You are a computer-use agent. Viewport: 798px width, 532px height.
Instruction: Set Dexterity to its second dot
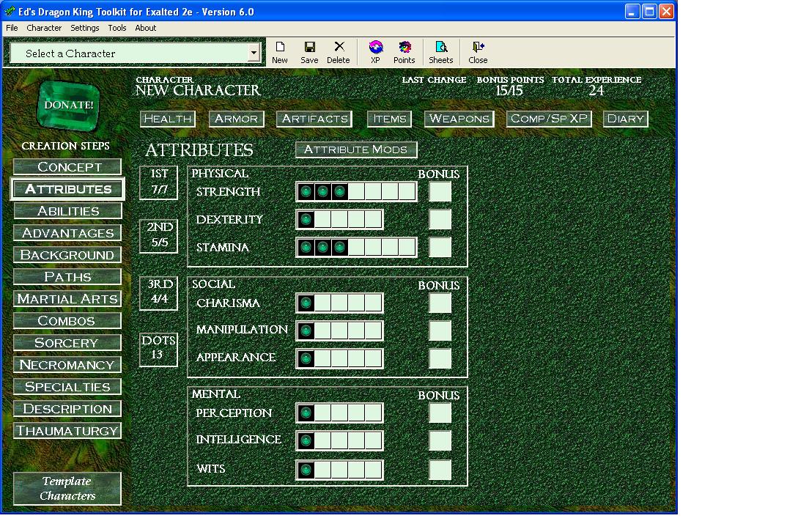[322, 219]
